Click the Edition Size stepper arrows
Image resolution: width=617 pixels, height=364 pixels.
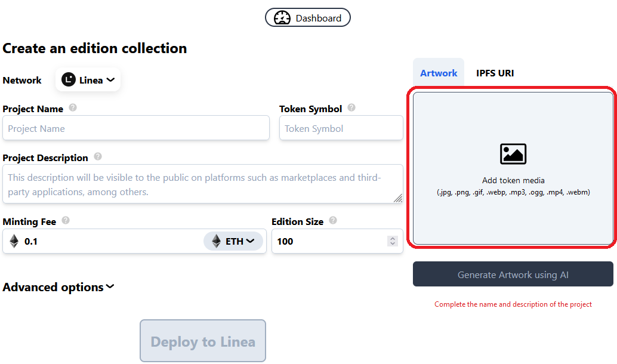point(392,241)
